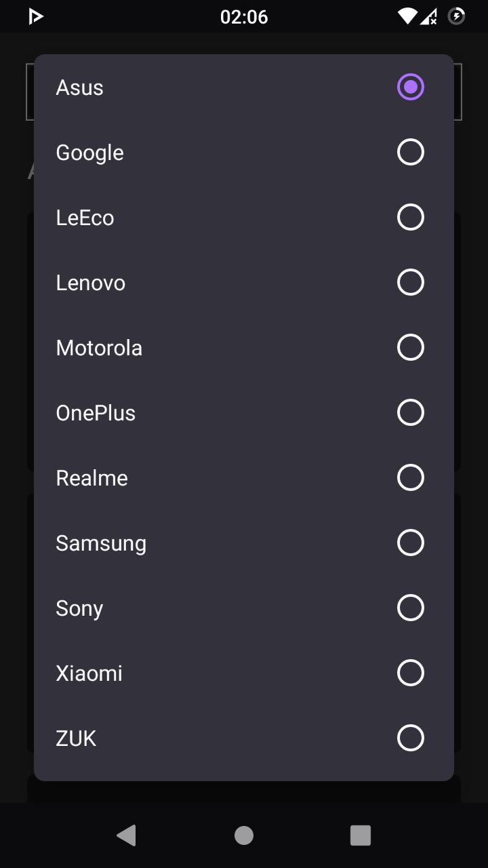The image size is (488, 868).
Task: Choose the OnePlus radio button
Action: (410, 412)
